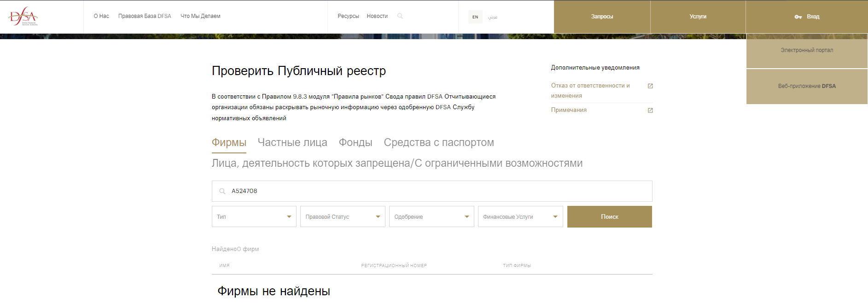Open Электронный портал link
The height and width of the screenshot is (304, 868).
(807, 51)
